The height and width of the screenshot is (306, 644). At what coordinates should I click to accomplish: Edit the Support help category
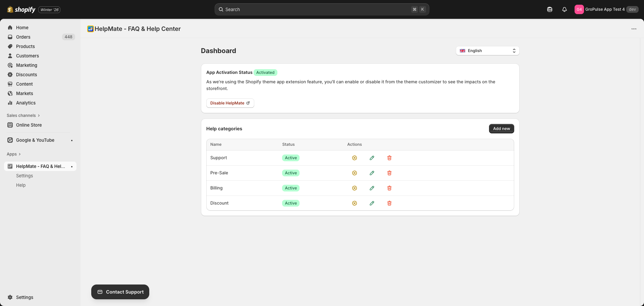tap(372, 158)
